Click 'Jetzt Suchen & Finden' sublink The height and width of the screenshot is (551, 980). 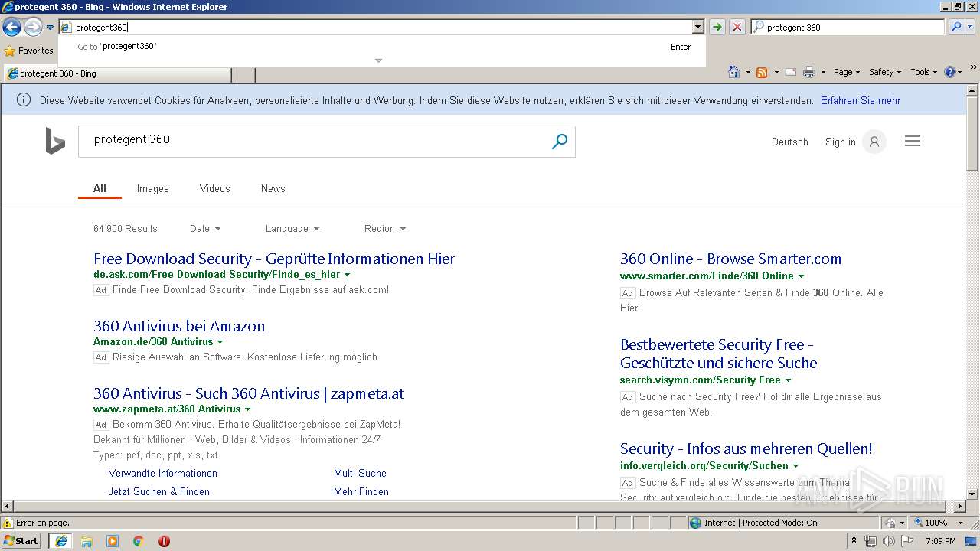[158, 492]
